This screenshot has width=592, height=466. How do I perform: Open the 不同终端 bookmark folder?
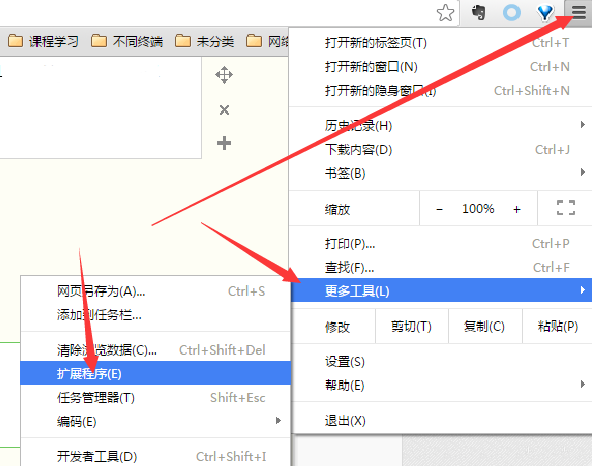pos(127,41)
